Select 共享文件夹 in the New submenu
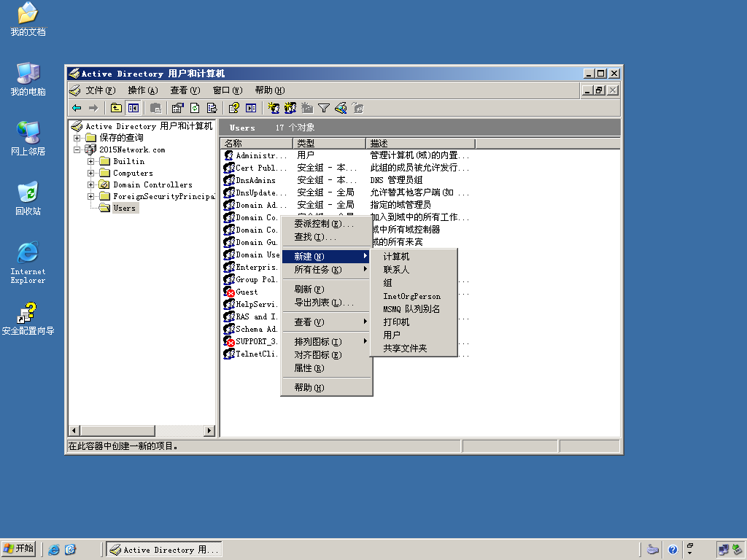This screenshot has height=560, width=747. pos(414,349)
